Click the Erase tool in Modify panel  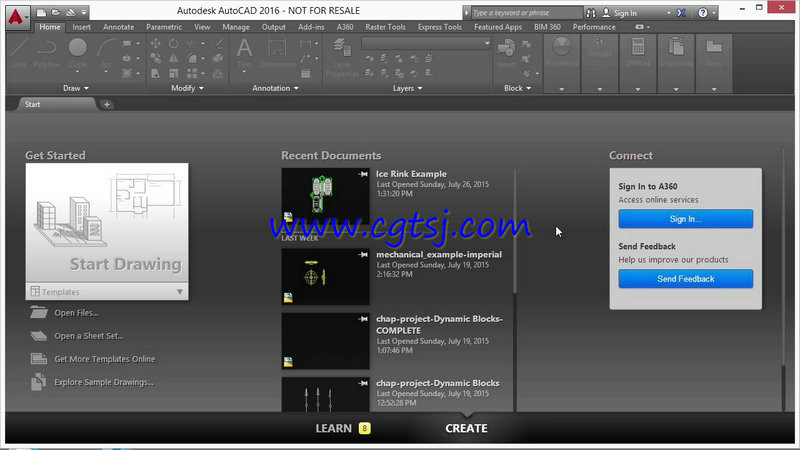pos(218,44)
